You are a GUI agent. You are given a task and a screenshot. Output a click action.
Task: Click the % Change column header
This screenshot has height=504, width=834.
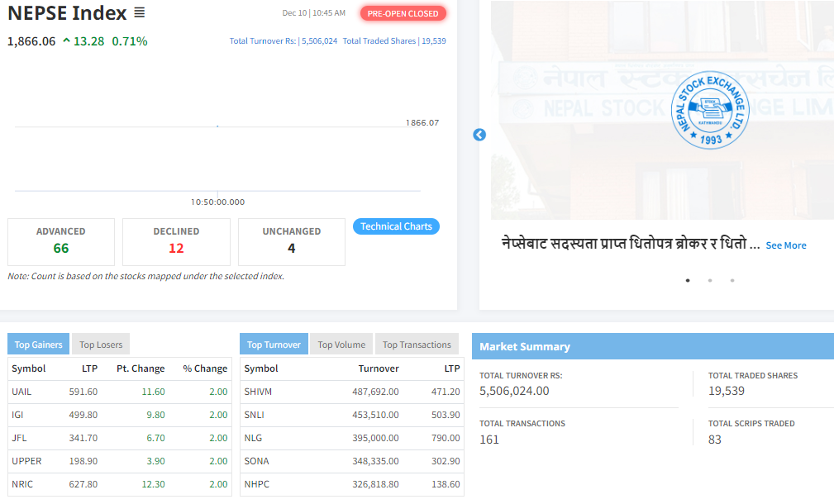205,368
